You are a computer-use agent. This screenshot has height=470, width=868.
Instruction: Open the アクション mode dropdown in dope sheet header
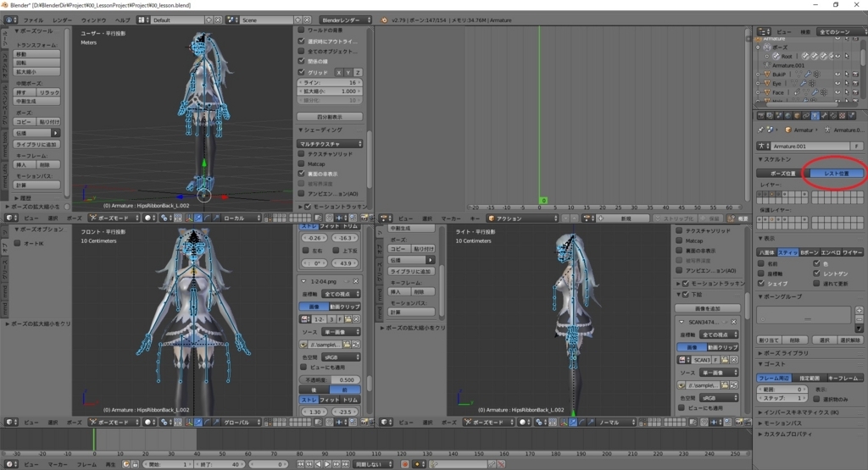tap(522, 218)
